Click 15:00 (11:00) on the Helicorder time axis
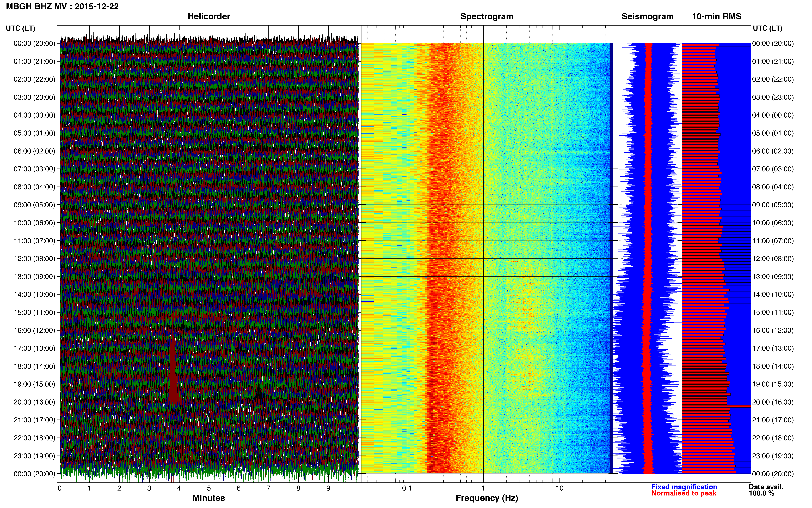 [x=34, y=312]
